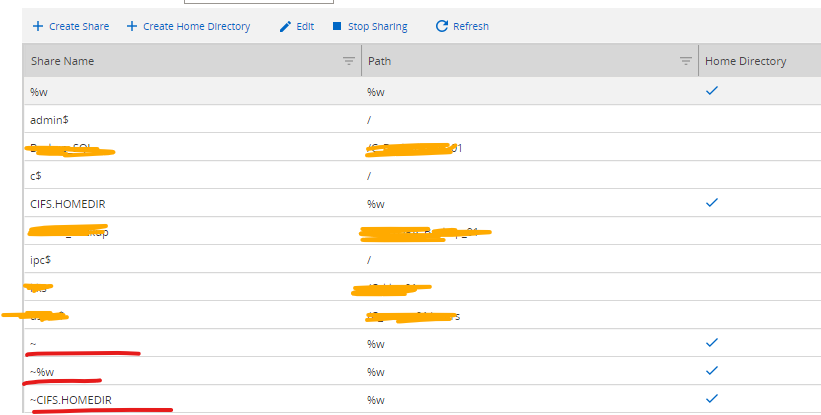Screen dimensions: 821x415
Task: Toggle Home Directory checkmark for CIFS.HOMEDIR row
Action: coord(712,202)
